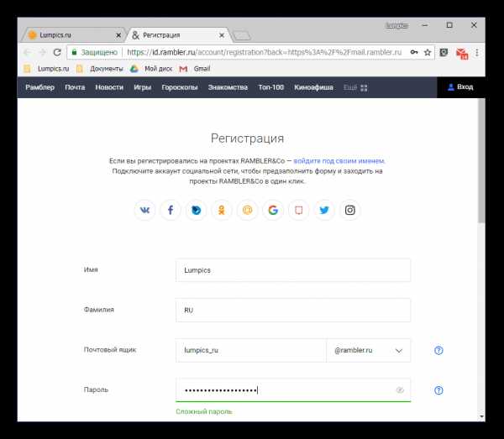Toggle password visibility eye icon

coord(400,389)
